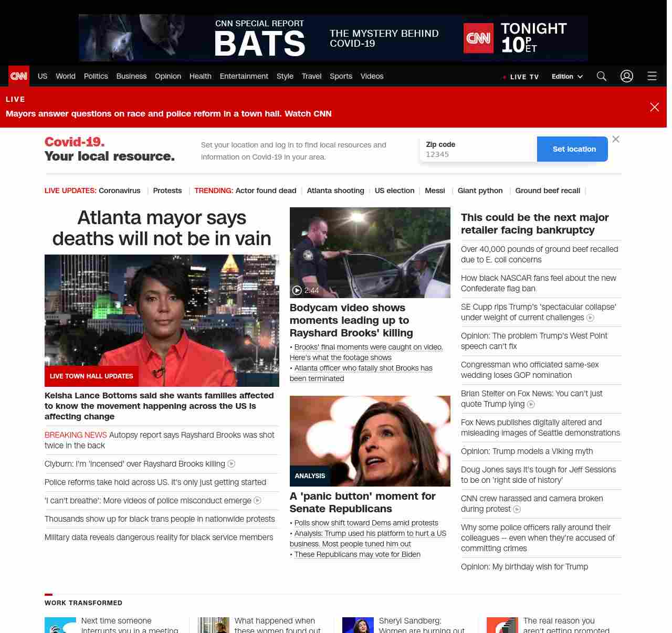
Task: Open the trending 'Giant python' link
Action: (480, 191)
